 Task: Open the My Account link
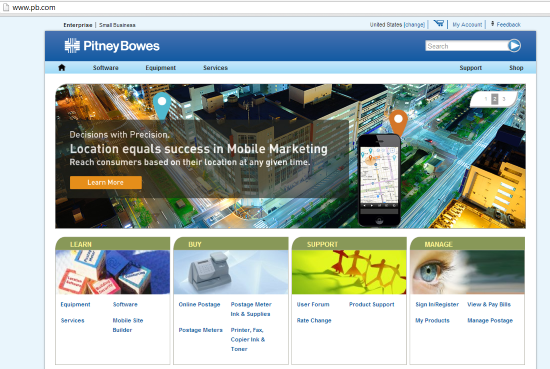click(x=467, y=25)
